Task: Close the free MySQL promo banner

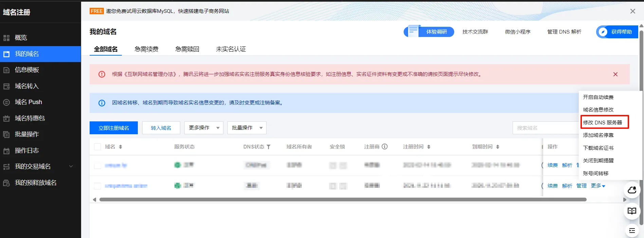Action: coord(632,11)
